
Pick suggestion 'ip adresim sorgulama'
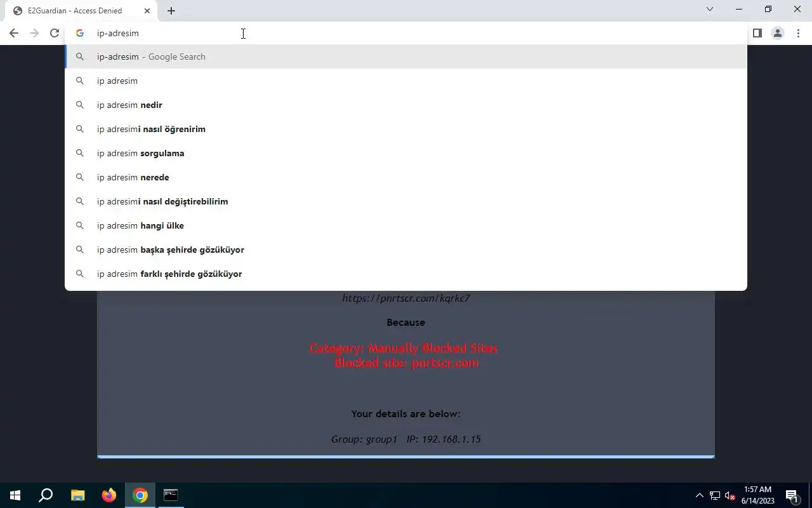406,153
